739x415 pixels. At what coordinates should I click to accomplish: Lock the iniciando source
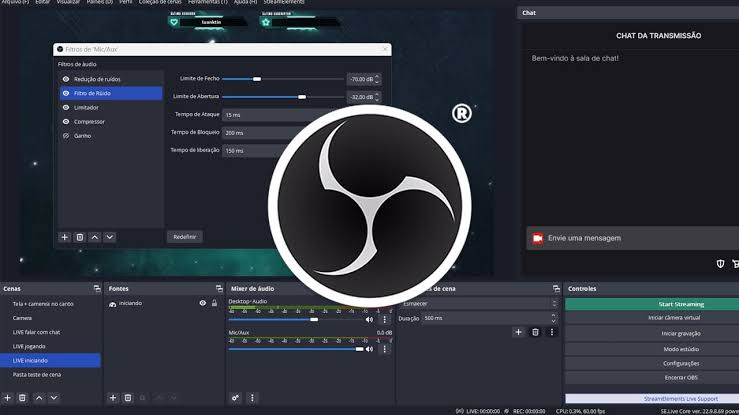tap(214, 303)
